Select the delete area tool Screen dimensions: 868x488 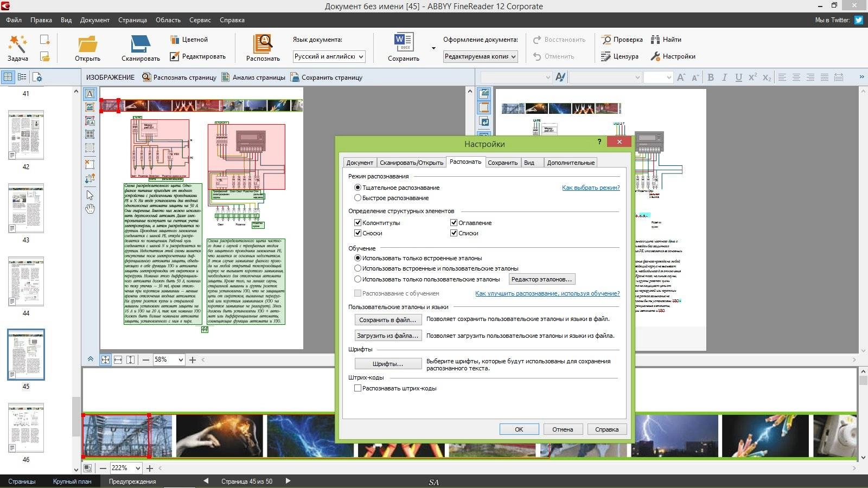(90, 164)
